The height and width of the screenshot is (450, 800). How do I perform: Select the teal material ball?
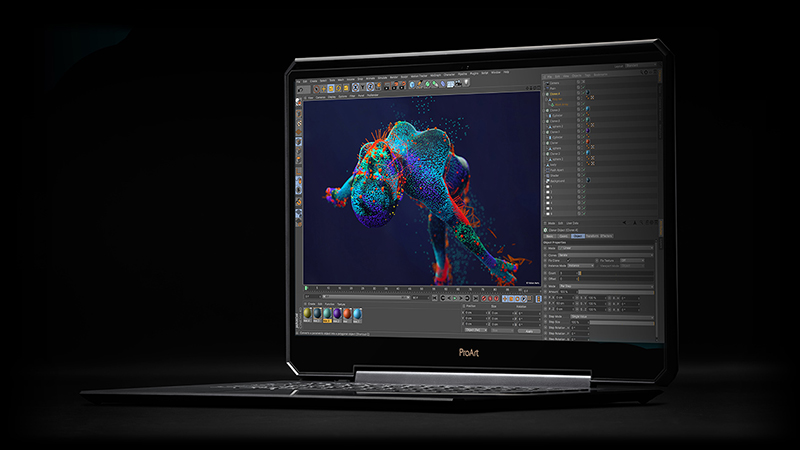(328, 313)
